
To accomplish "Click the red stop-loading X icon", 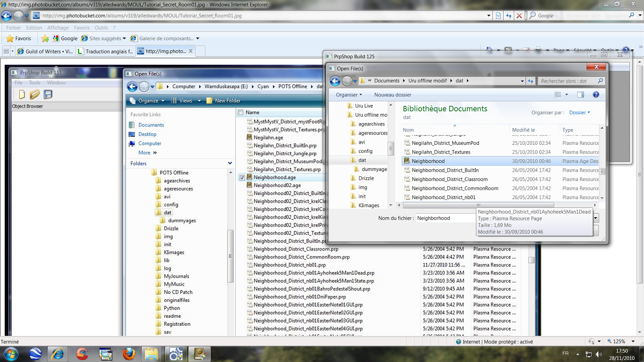I will [x=519, y=16].
